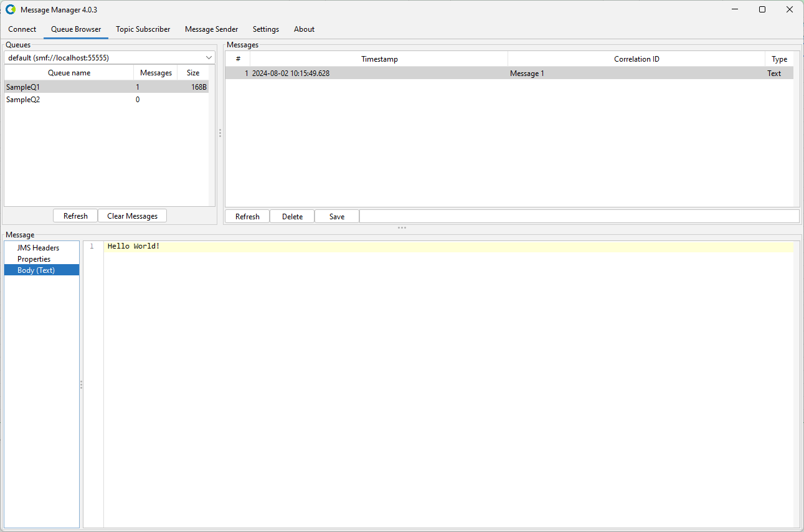Sort messages by Correlation ID column
The width and height of the screenshot is (804, 532).
point(636,59)
